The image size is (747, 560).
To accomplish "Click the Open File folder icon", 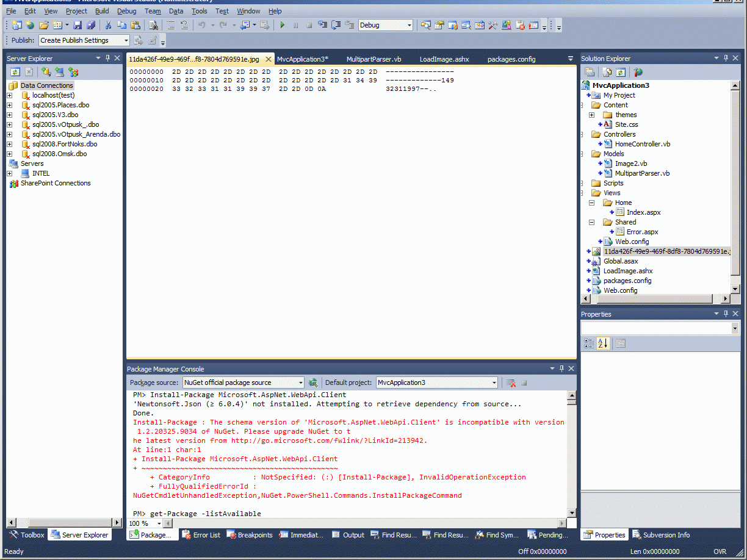I will 43,25.
